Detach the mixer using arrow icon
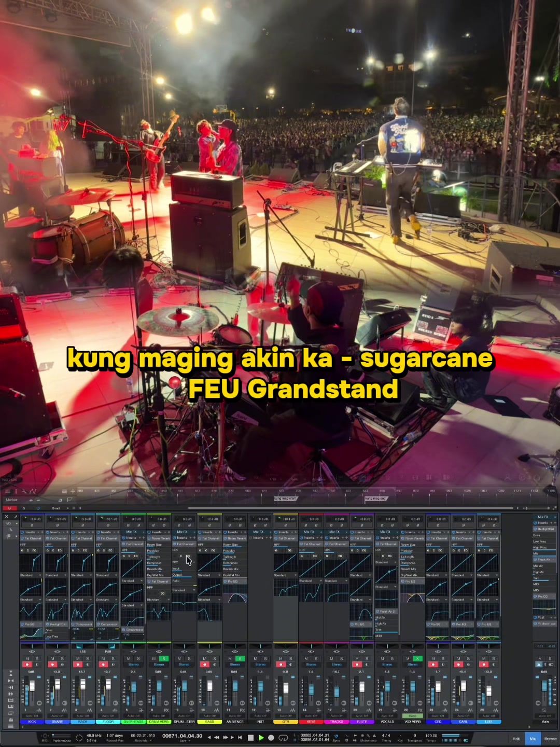 tap(16, 517)
